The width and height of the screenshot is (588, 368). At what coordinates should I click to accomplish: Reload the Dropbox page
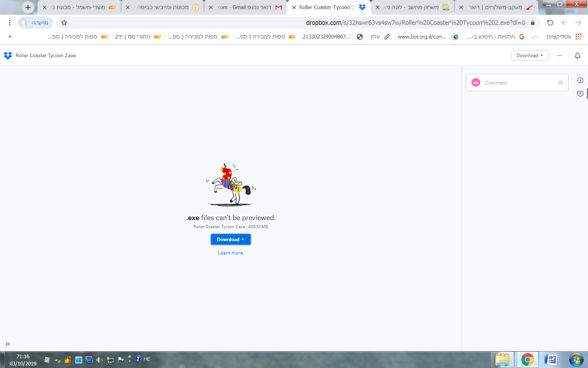[550, 23]
